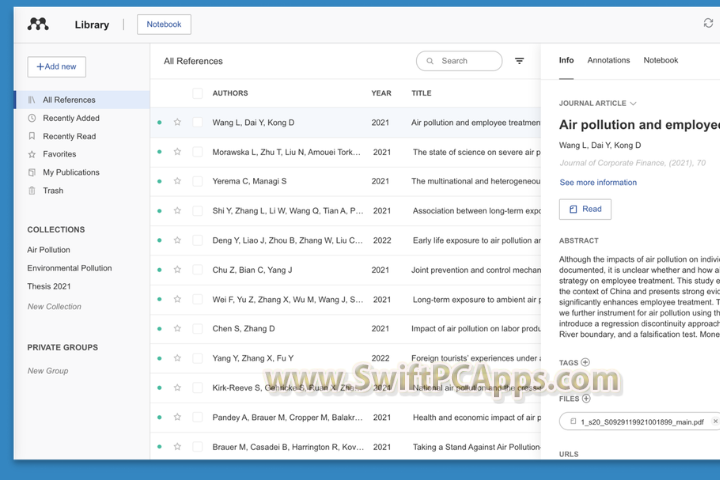Open Recently Read list
Image resolution: width=720 pixels, height=480 pixels.
pos(69,136)
